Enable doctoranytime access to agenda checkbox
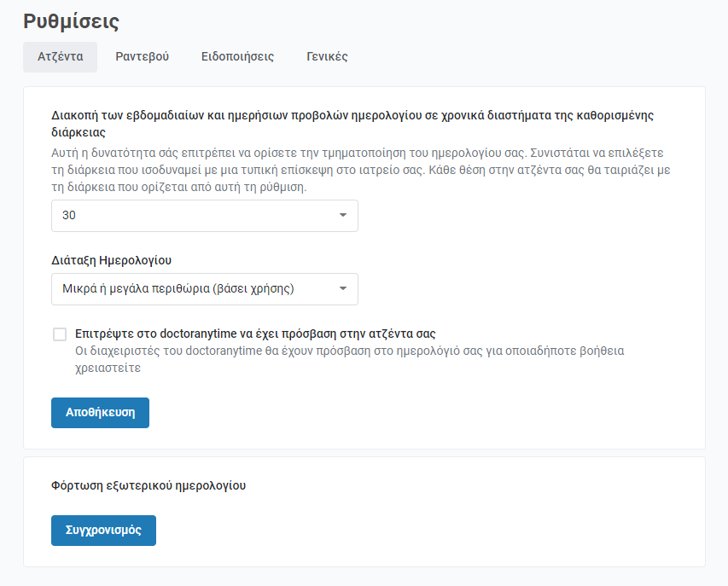 (x=60, y=334)
